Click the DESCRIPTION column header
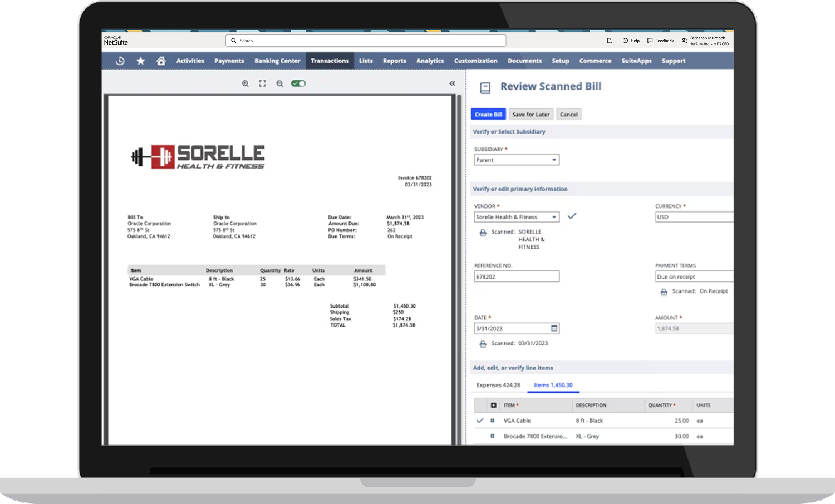 (x=591, y=405)
